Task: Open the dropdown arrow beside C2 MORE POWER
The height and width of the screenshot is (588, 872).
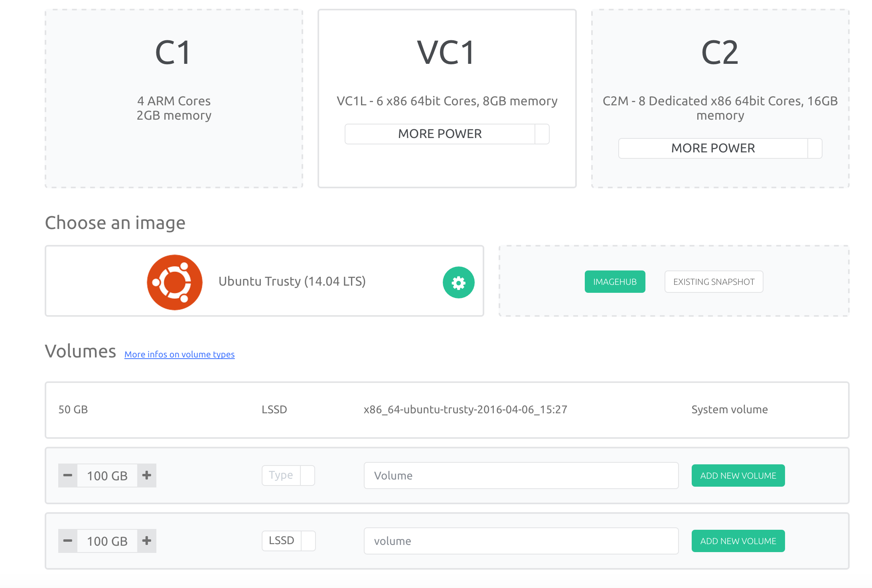Action: coord(815,148)
